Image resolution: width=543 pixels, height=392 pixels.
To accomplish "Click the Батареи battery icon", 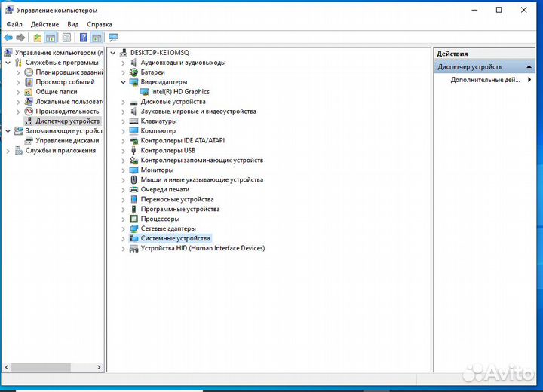I will pos(133,72).
